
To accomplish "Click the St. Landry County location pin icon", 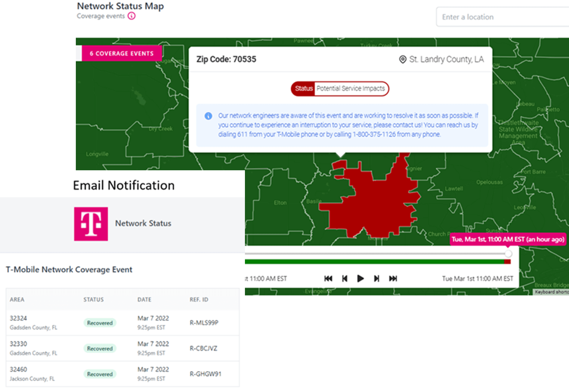I will pyautogui.click(x=402, y=60).
